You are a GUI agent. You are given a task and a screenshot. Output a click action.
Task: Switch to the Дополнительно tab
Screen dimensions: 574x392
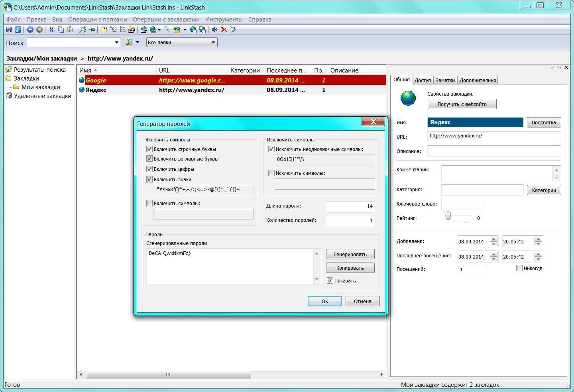(478, 80)
